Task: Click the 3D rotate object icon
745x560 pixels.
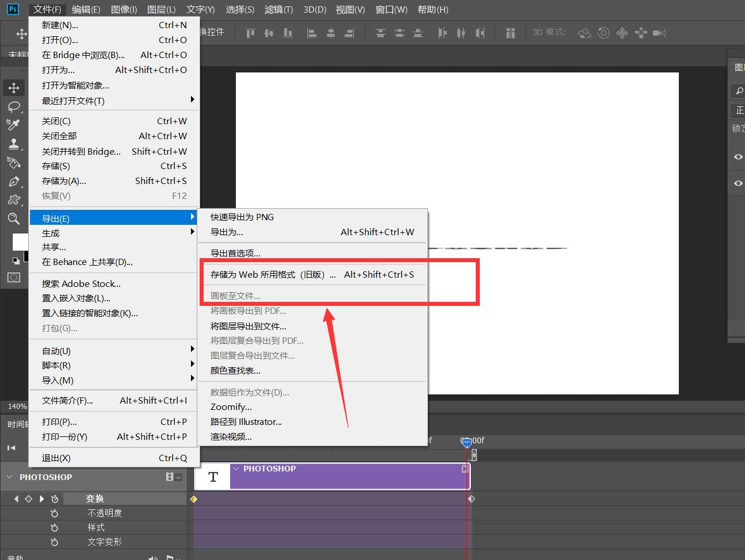Action: click(584, 33)
